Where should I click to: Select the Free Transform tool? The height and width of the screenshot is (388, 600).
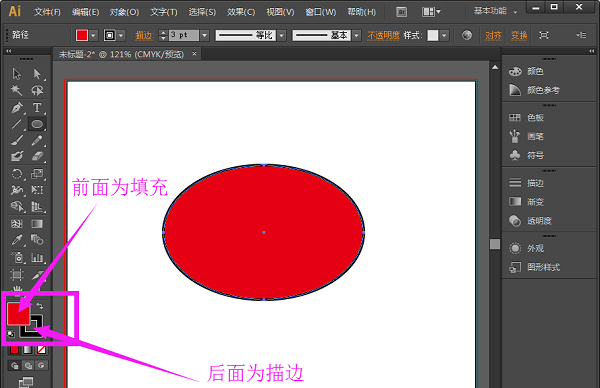point(37,190)
